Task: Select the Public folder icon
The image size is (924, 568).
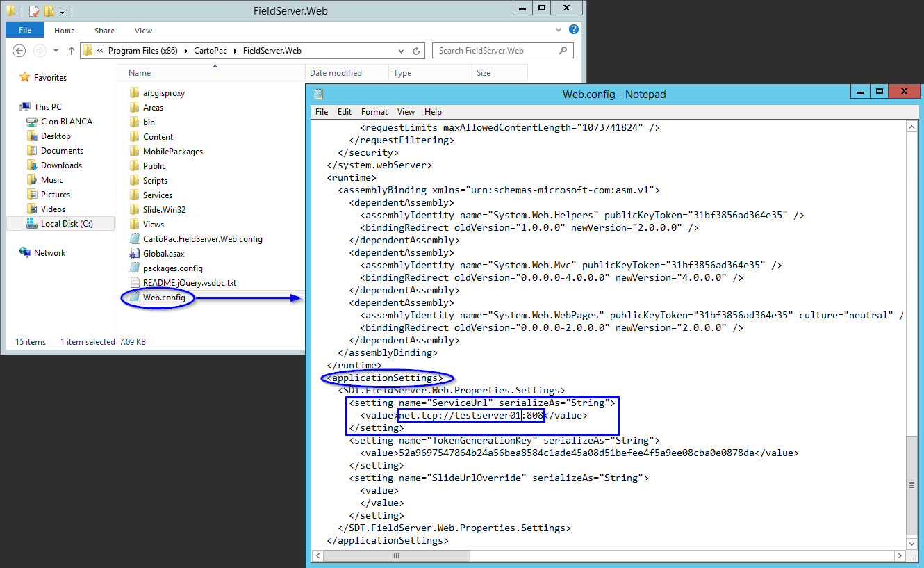Action: coord(135,166)
